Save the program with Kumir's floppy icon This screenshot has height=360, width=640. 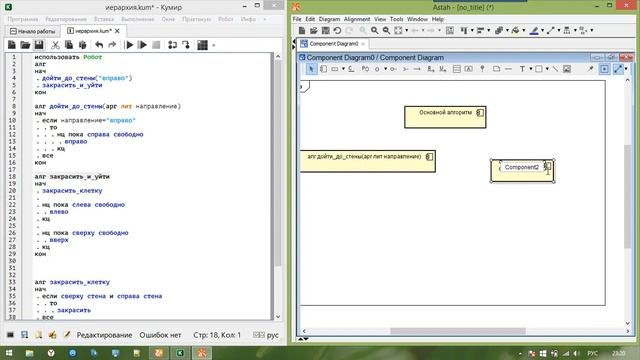[x=39, y=45]
